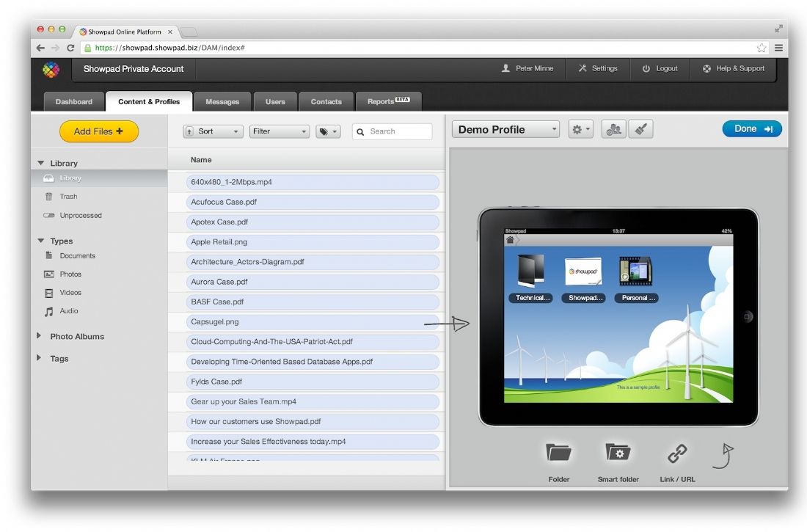Select How our customers use Showpad.pdf
Viewport: 807px width, 532px height.
pos(313,422)
